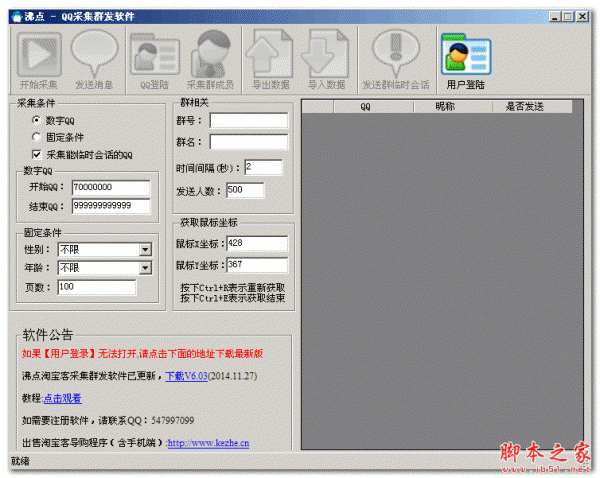The width and height of the screenshot is (600, 478).
Task: Minimize the window
Action: pyautogui.click(x=554, y=16)
